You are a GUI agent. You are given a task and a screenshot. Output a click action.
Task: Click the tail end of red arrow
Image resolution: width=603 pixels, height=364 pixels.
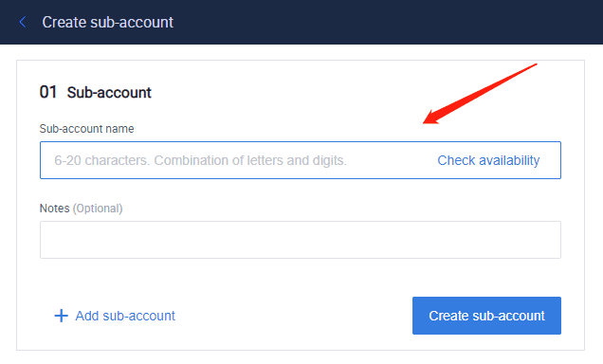pos(536,64)
